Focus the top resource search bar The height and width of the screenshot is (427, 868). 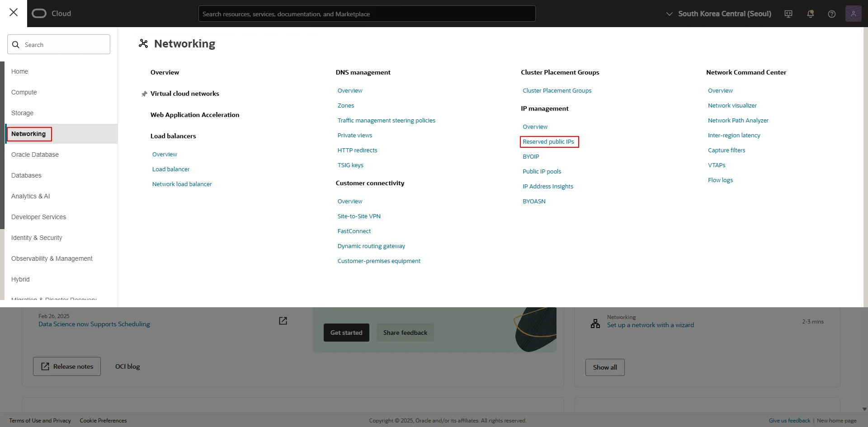point(367,14)
